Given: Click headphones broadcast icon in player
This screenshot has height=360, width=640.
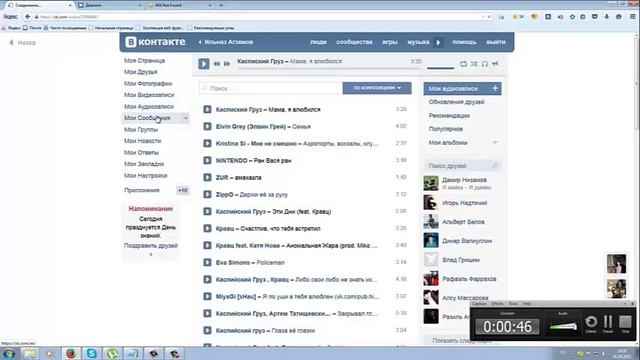Looking at the screenshot, I should pos(484,64).
